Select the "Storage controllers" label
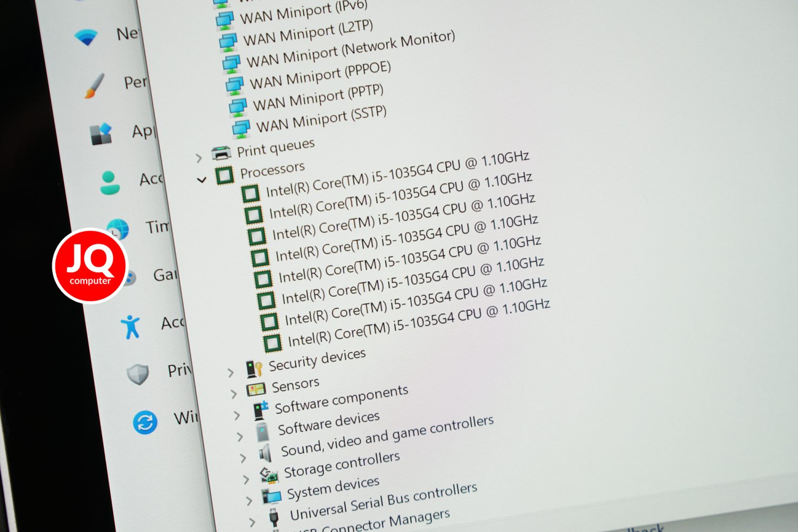 (342, 465)
